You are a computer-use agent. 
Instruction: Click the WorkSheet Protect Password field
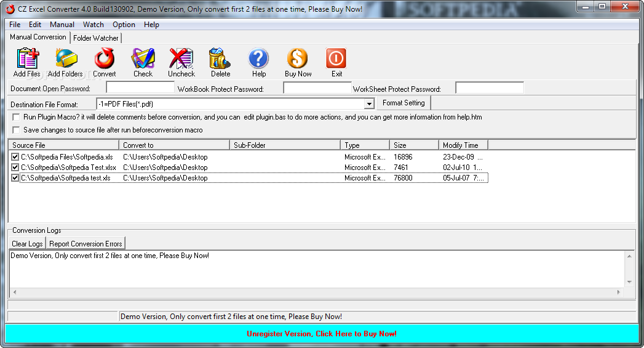point(490,87)
